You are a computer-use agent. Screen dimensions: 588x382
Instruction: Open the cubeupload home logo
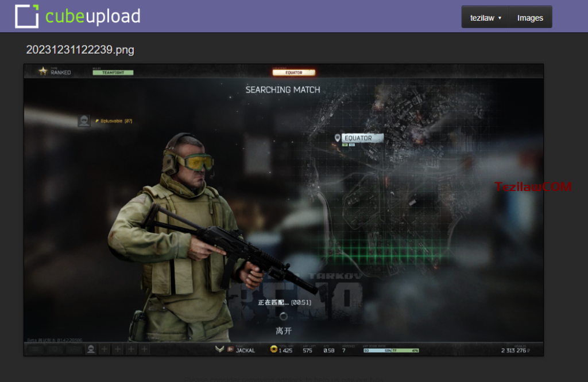tap(78, 16)
